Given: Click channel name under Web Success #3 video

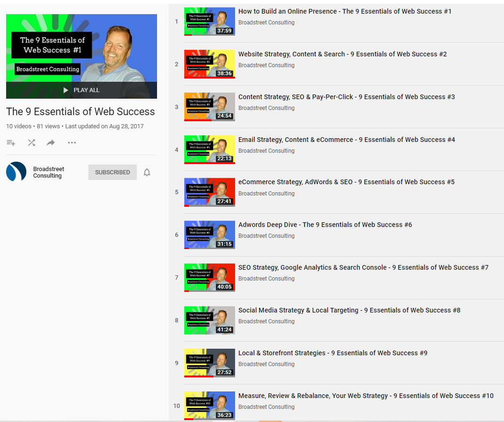Looking at the screenshot, I should pyautogui.click(x=266, y=108).
